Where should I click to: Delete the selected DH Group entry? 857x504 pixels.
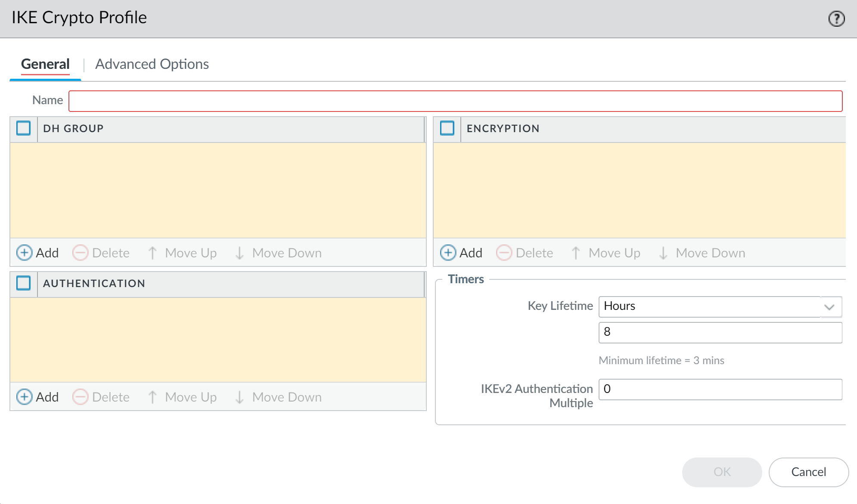[101, 253]
